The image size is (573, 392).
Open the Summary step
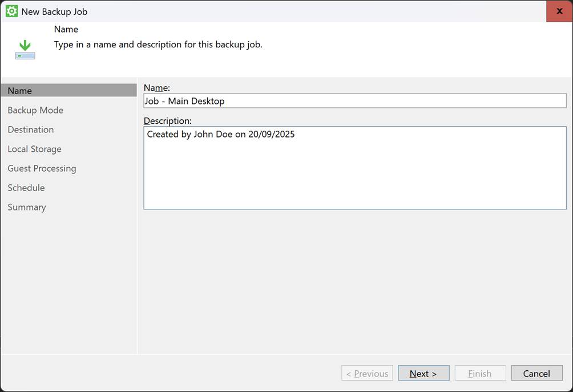27,207
